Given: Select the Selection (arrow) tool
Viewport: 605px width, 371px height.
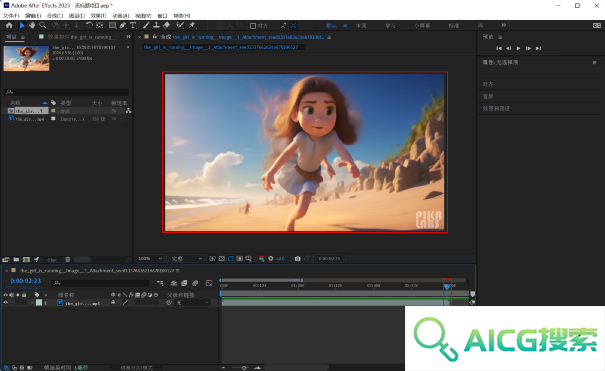Looking at the screenshot, I should coord(22,25).
